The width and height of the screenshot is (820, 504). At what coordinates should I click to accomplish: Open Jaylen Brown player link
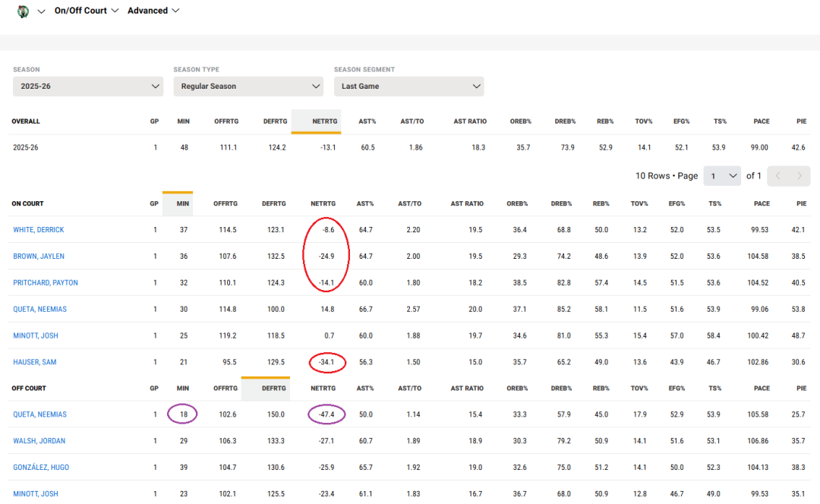click(38, 257)
